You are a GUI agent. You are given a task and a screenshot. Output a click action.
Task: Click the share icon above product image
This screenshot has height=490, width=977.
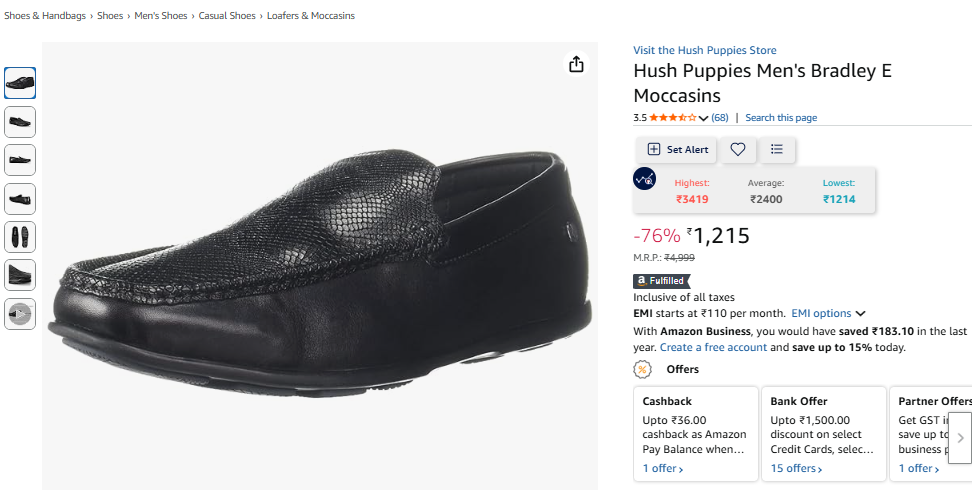[x=576, y=64]
